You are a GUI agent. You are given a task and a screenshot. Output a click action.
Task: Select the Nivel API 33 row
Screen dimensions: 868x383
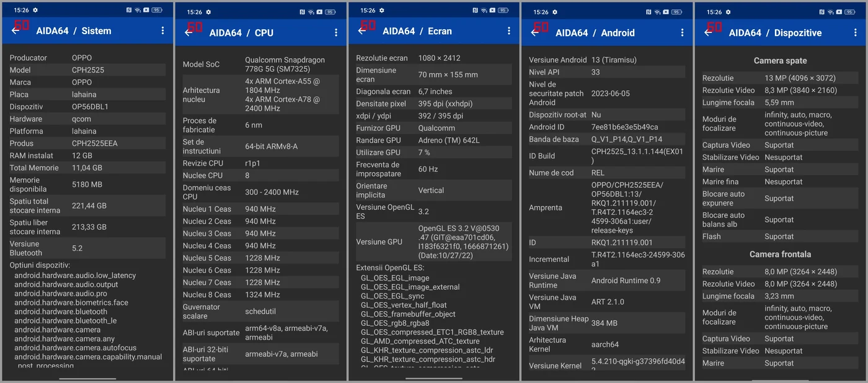click(606, 72)
